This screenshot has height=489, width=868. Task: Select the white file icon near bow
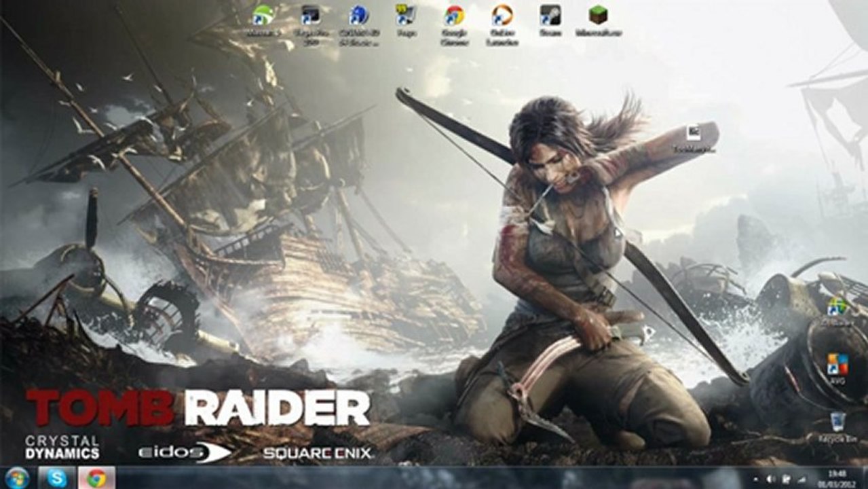[693, 133]
